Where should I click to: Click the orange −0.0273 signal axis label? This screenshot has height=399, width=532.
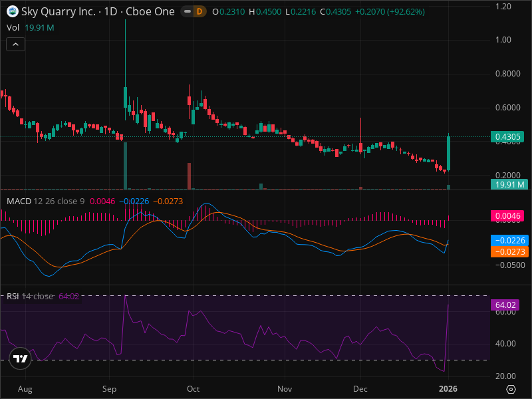click(509, 252)
